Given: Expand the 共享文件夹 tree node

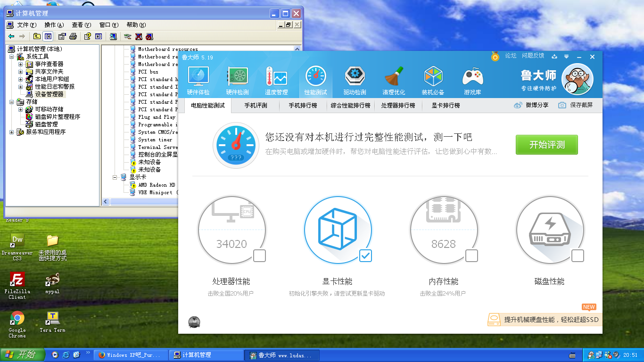Looking at the screenshot, I should pos(20,72).
